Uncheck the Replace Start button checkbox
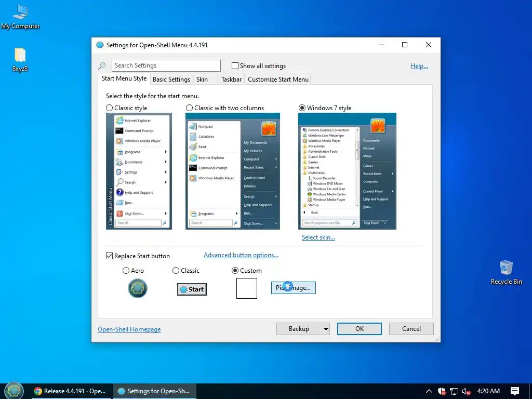This screenshot has width=532, height=399. tap(109, 256)
